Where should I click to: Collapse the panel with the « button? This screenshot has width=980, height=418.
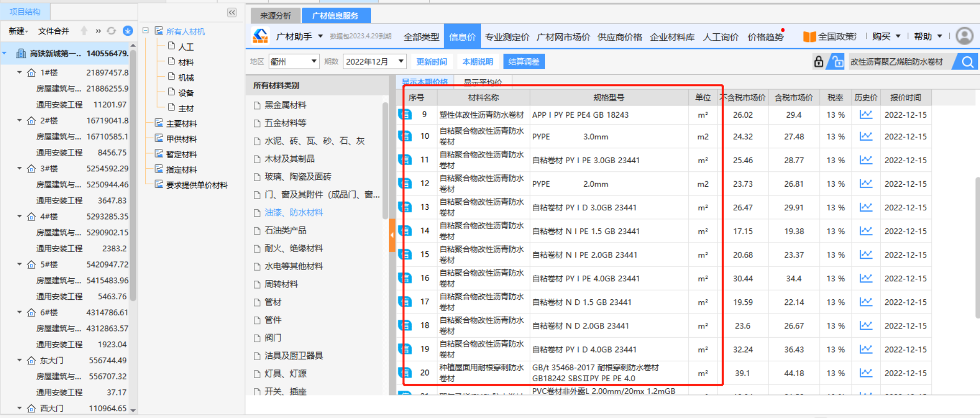pos(232,12)
